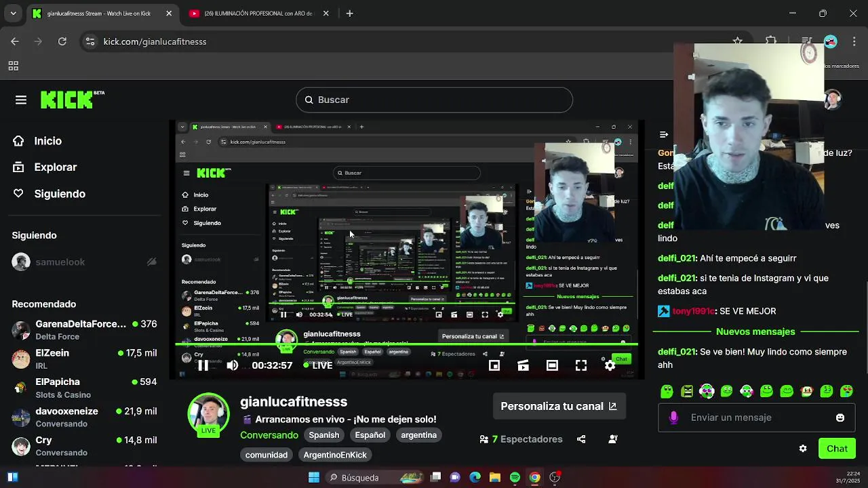Toggle theater mode in the player

[552, 365]
